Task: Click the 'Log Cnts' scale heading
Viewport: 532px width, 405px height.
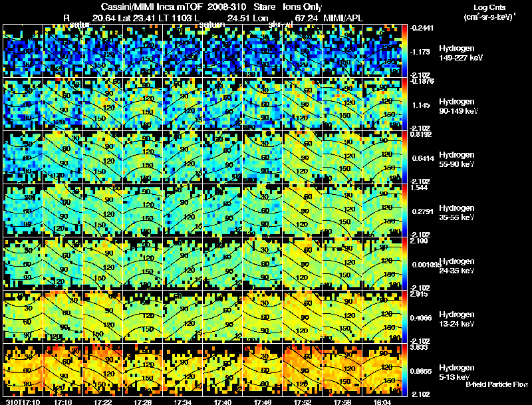Action: (x=489, y=8)
